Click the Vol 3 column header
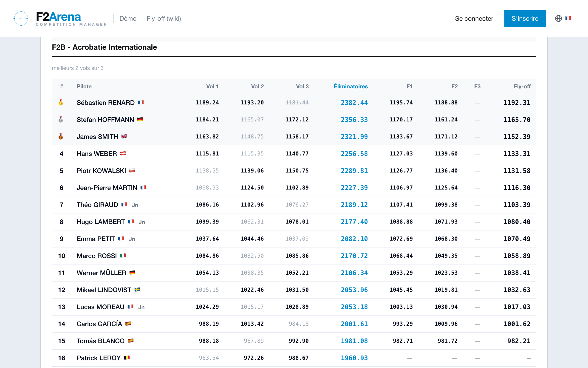This screenshot has height=368, width=588. click(x=302, y=86)
